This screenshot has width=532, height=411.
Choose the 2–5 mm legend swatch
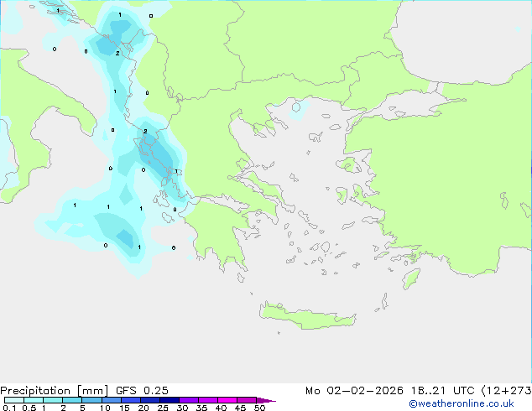(72, 400)
